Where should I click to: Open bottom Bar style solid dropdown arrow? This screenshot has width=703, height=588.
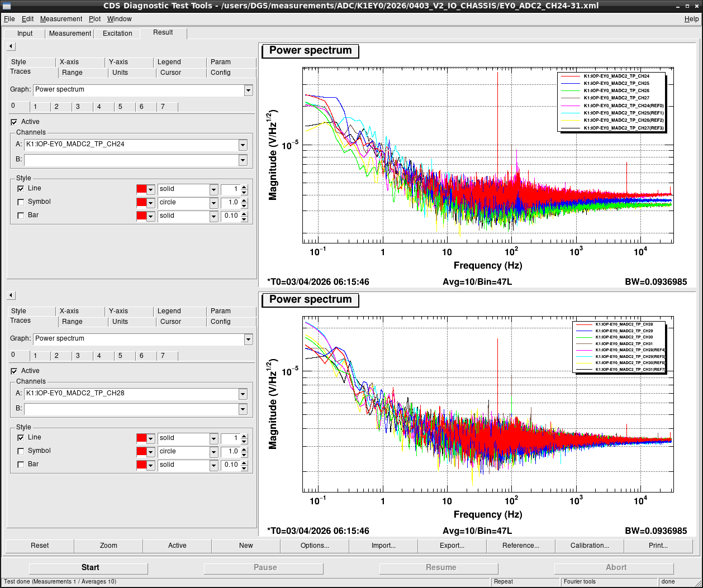click(x=213, y=465)
